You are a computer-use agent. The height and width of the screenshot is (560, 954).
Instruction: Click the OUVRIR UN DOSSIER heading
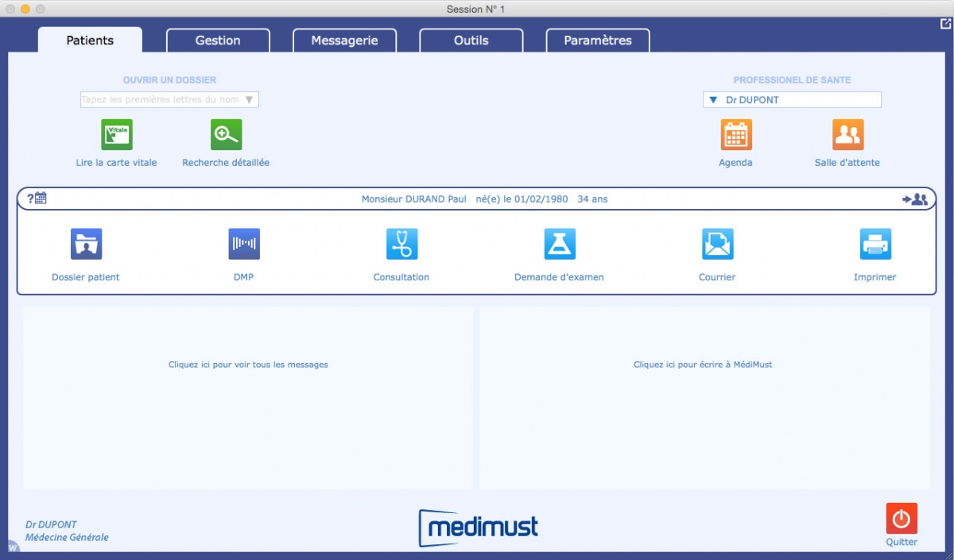[x=169, y=80]
